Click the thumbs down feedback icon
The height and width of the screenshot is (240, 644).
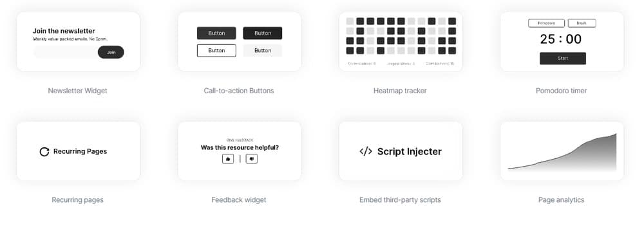point(252,159)
